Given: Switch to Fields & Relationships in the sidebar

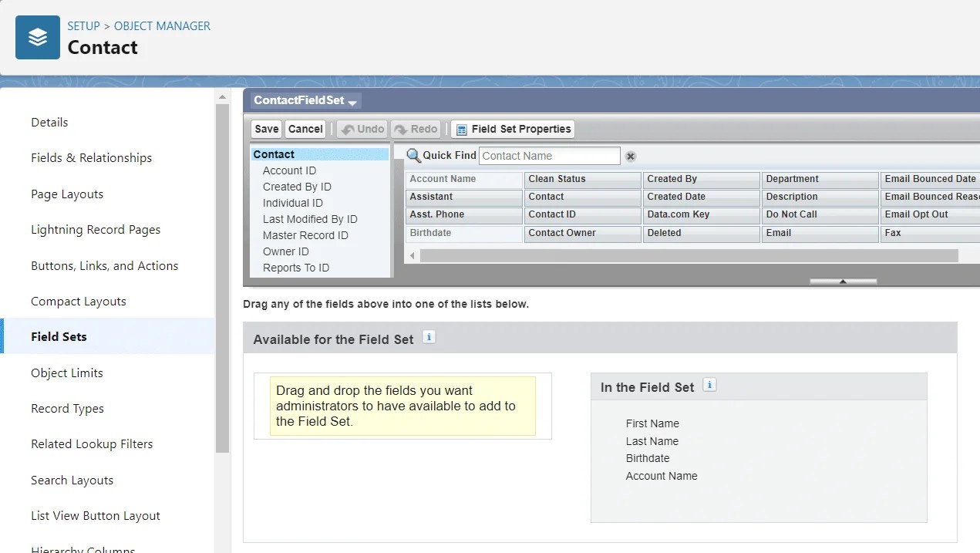Looking at the screenshot, I should tap(91, 157).
